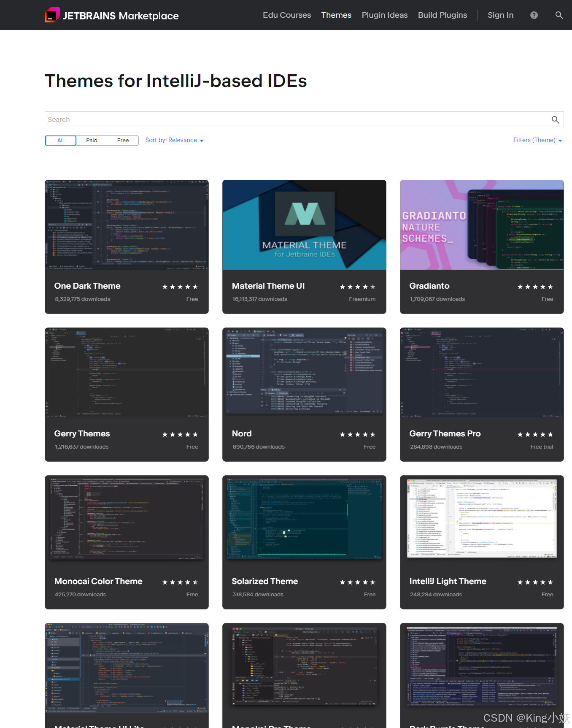Click the header search magnifier icon
Image resolution: width=572 pixels, height=728 pixels.
click(x=559, y=15)
